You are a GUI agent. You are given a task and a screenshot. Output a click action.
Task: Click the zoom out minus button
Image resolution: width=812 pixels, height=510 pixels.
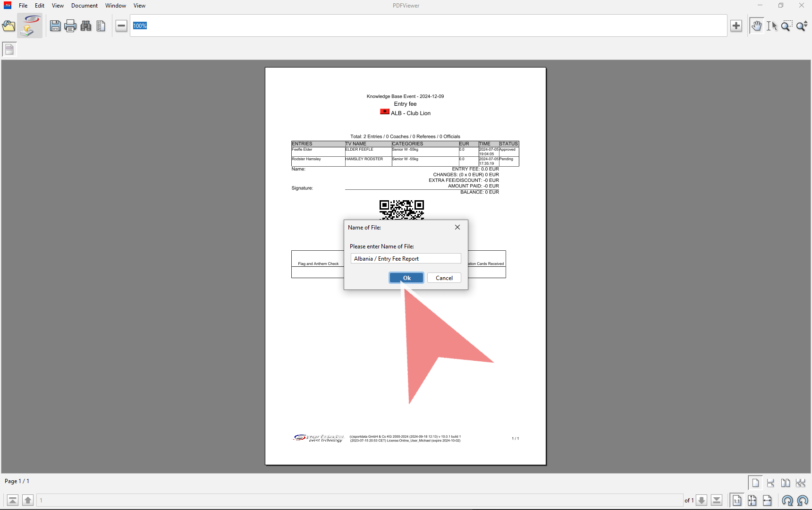click(x=121, y=26)
